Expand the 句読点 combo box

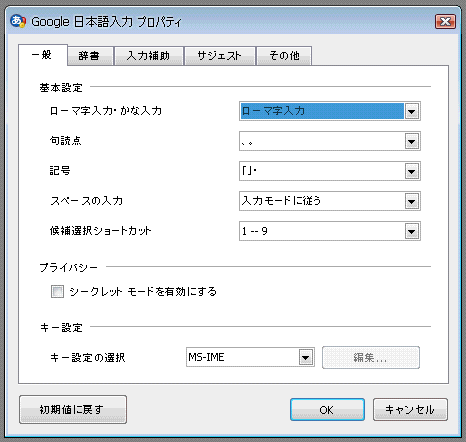coord(330,141)
